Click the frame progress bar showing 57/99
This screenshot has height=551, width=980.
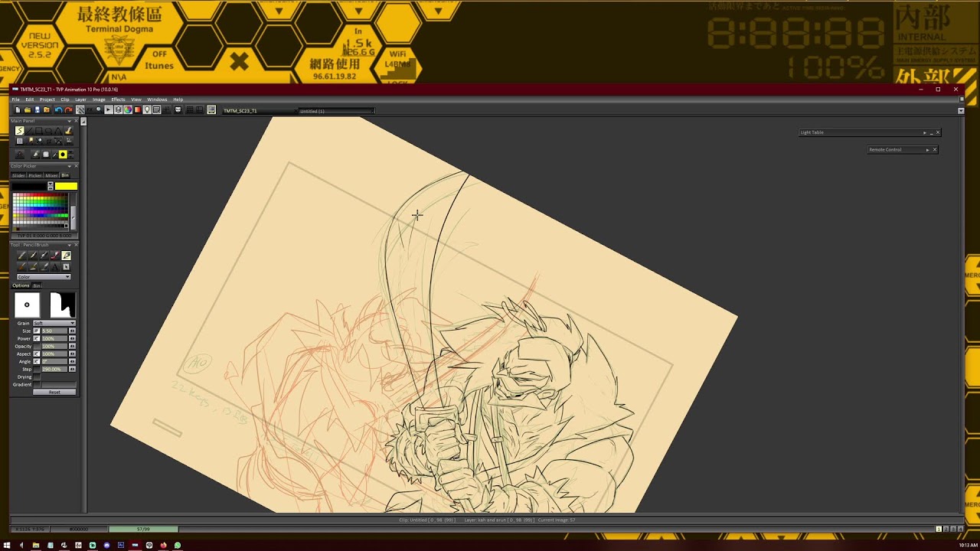(143, 529)
